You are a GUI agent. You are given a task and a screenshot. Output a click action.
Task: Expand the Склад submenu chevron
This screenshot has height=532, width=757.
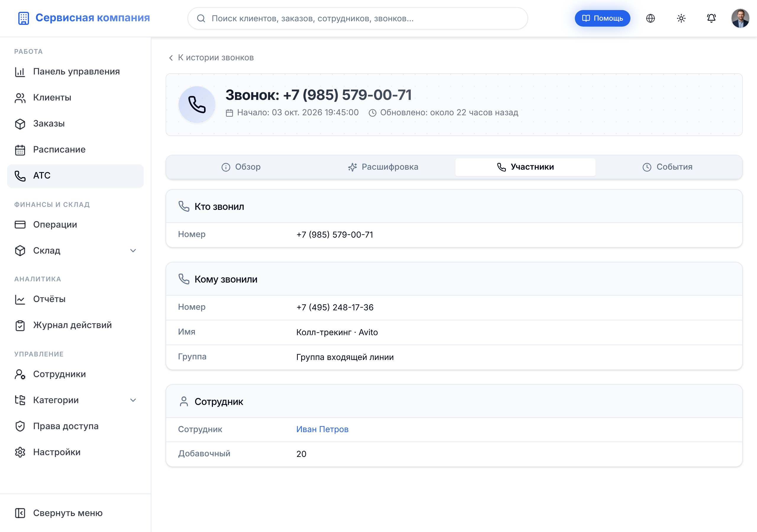tap(133, 251)
